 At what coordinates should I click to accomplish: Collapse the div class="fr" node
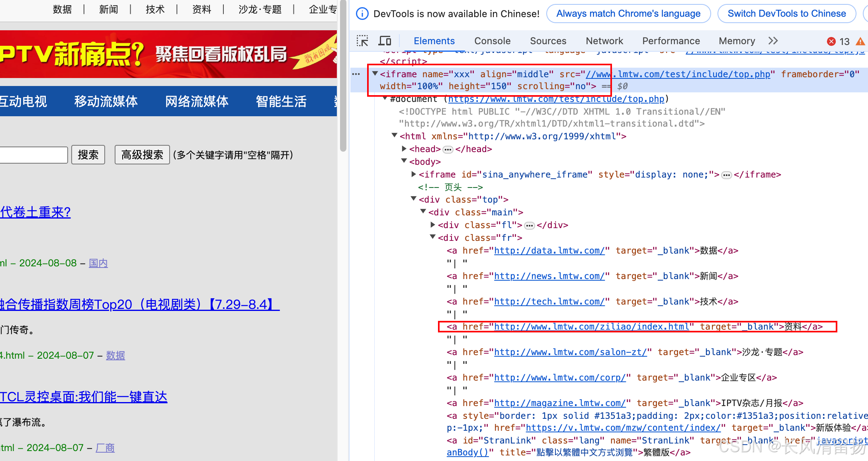[433, 237]
